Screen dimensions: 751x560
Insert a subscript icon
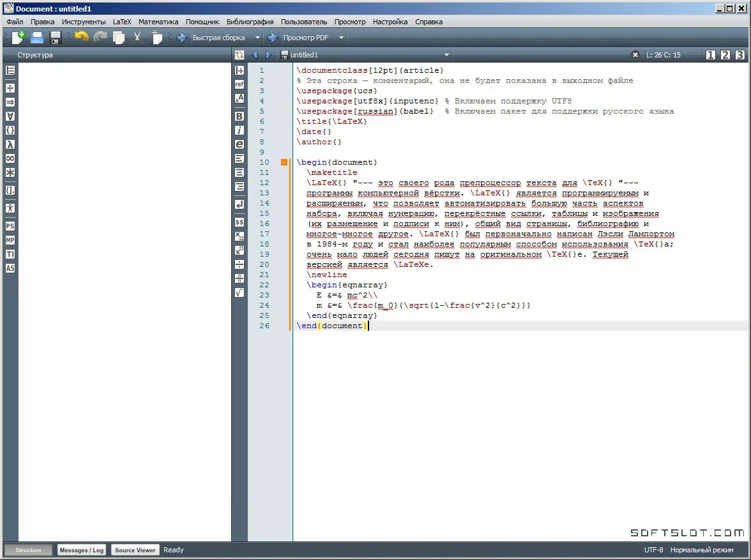tap(239, 236)
